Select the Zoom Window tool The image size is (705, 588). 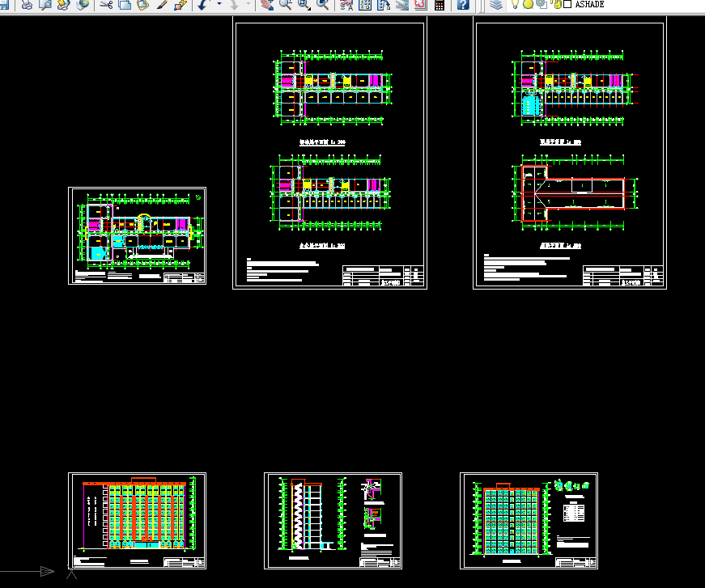[304, 5]
